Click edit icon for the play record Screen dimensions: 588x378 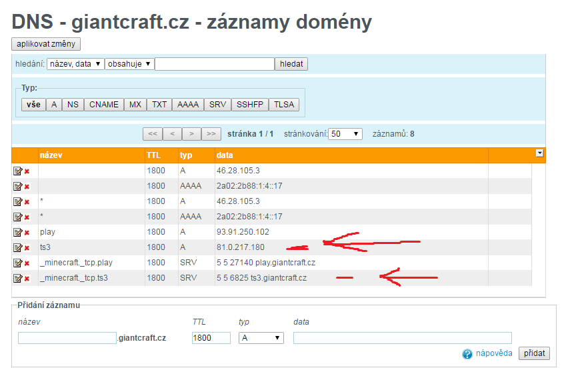point(17,232)
